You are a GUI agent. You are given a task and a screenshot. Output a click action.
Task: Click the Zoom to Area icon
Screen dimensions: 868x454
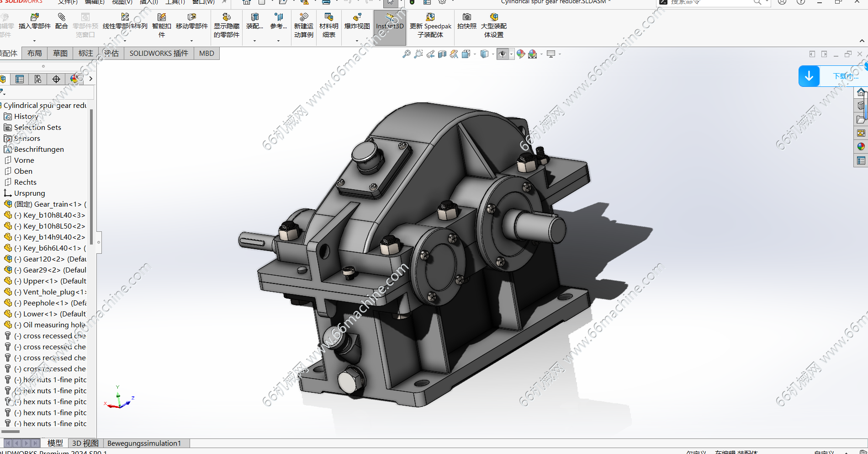pyautogui.click(x=418, y=54)
